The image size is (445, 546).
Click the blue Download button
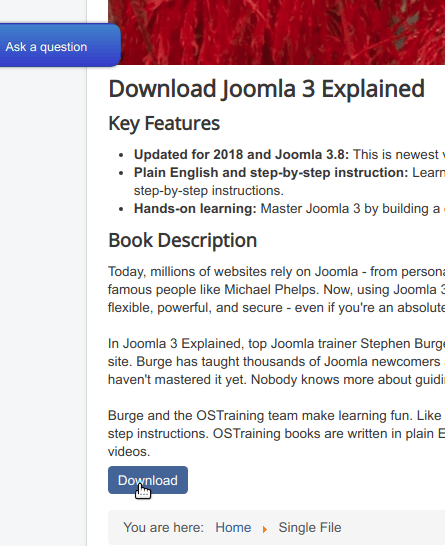(x=148, y=480)
